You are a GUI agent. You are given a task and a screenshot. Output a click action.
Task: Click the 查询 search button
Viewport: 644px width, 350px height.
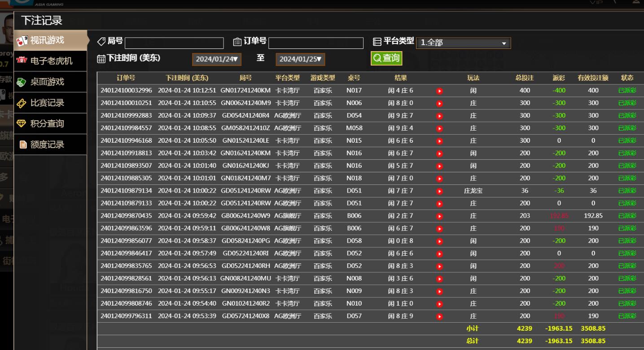coord(386,58)
